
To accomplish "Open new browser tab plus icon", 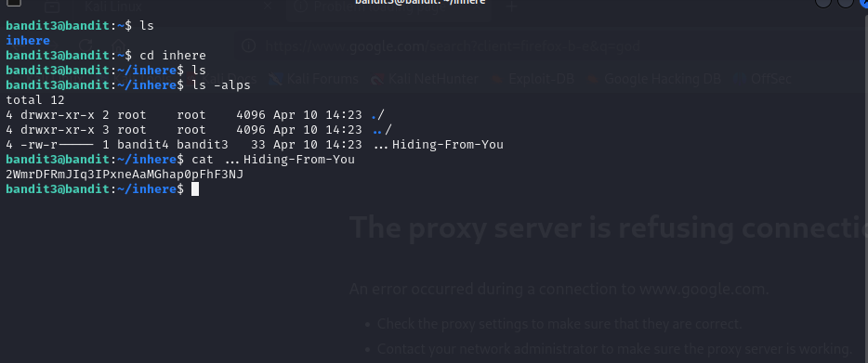I will coord(511,6).
